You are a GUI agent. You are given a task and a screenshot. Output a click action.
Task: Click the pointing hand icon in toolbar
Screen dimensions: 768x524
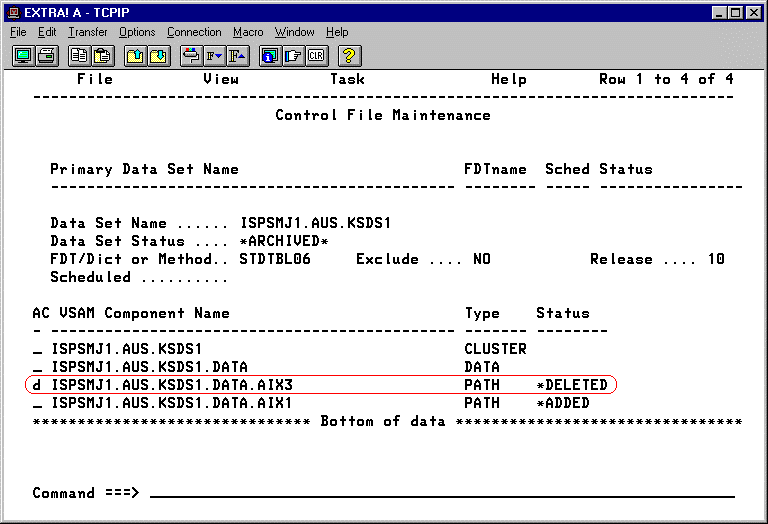tap(293, 55)
